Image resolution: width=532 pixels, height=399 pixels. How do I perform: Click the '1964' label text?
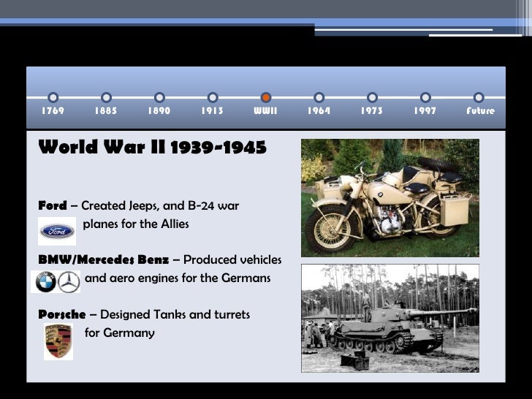(x=319, y=110)
